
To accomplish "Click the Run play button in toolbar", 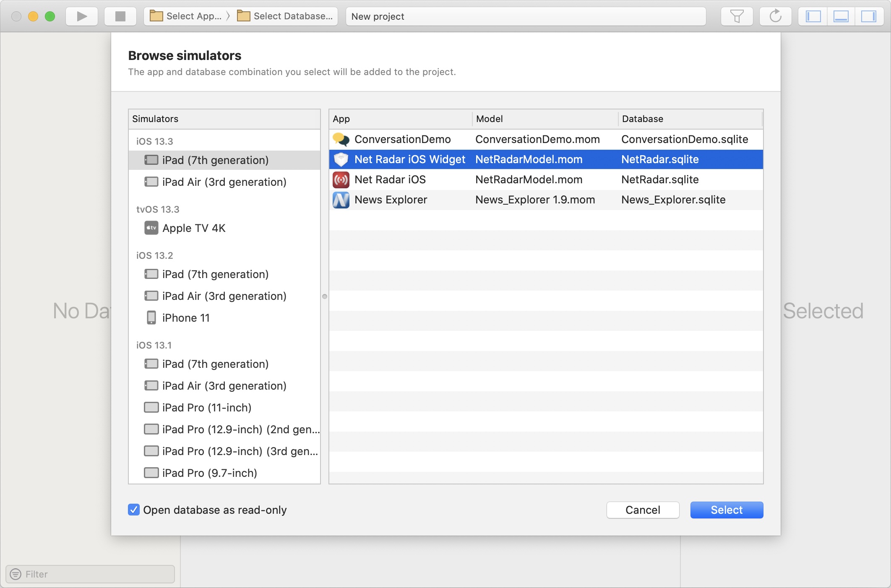I will pyautogui.click(x=82, y=16).
